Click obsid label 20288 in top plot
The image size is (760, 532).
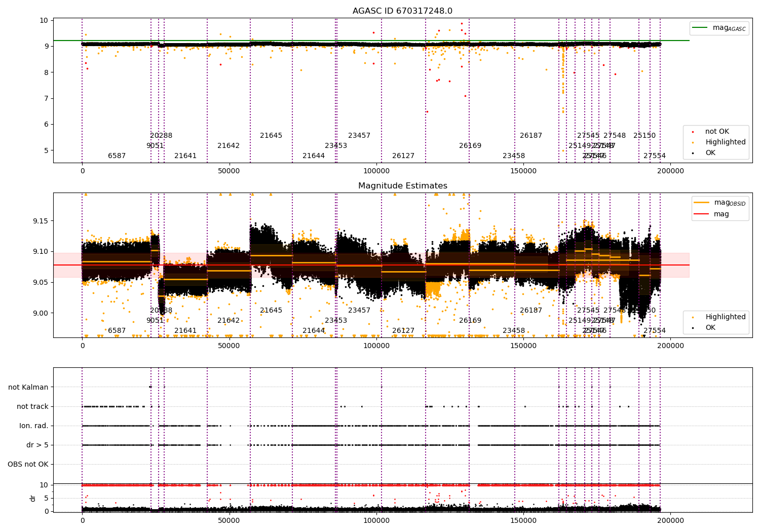pos(161,136)
